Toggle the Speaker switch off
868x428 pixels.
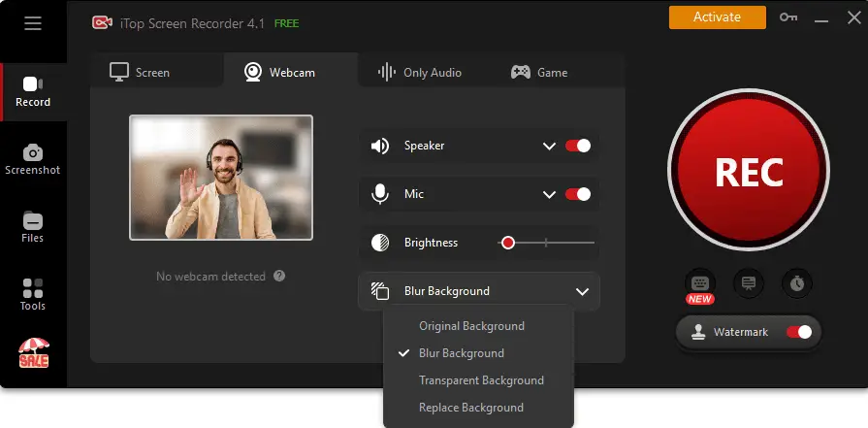tap(578, 146)
